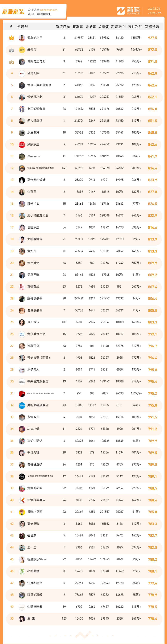Viewport: 167px width, 644px height.
Task: Open account name 说车的小宇
Action: click(x=35, y=38)
